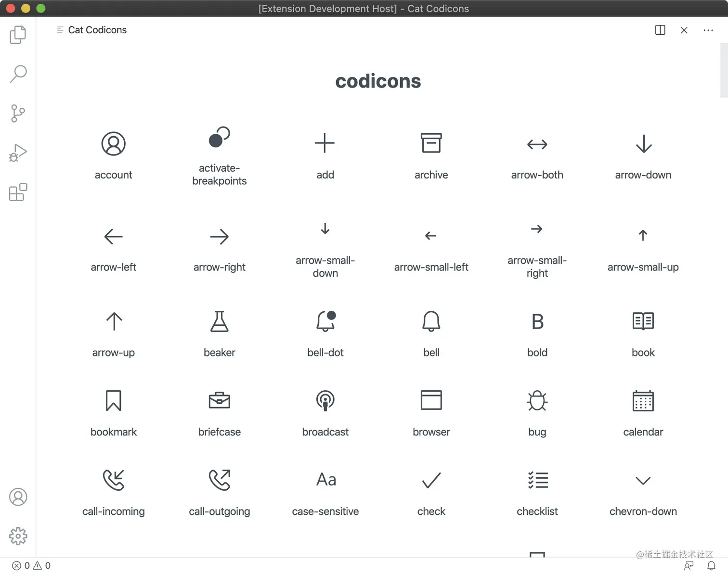Open the Source Control view
This screenshot has width=728, height=574.
[18, 113]
